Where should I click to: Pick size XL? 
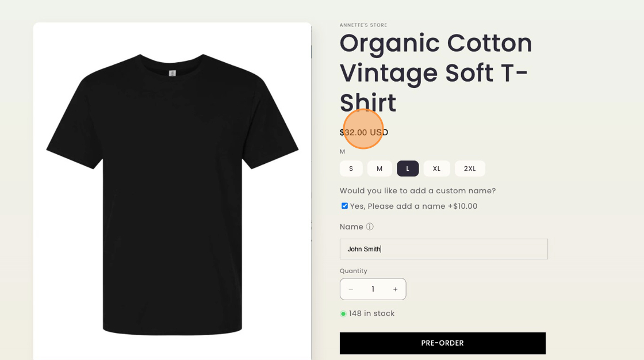pos(436,168)
